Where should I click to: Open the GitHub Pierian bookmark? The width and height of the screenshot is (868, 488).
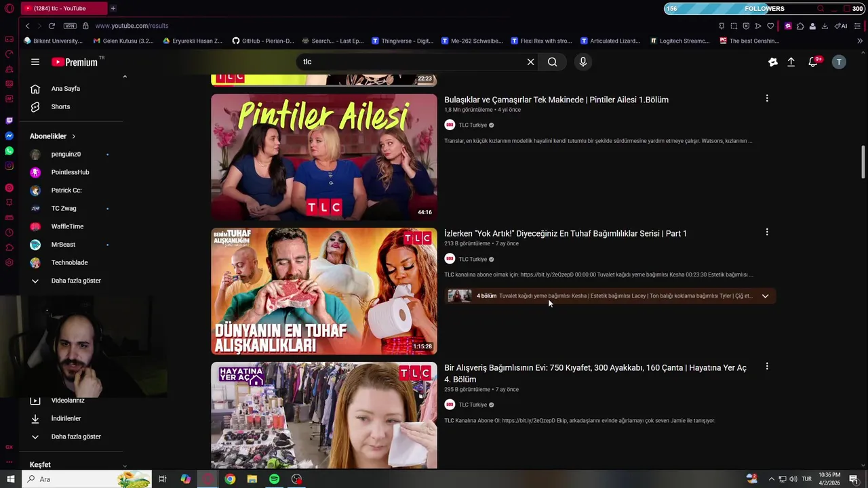(263, 41)
